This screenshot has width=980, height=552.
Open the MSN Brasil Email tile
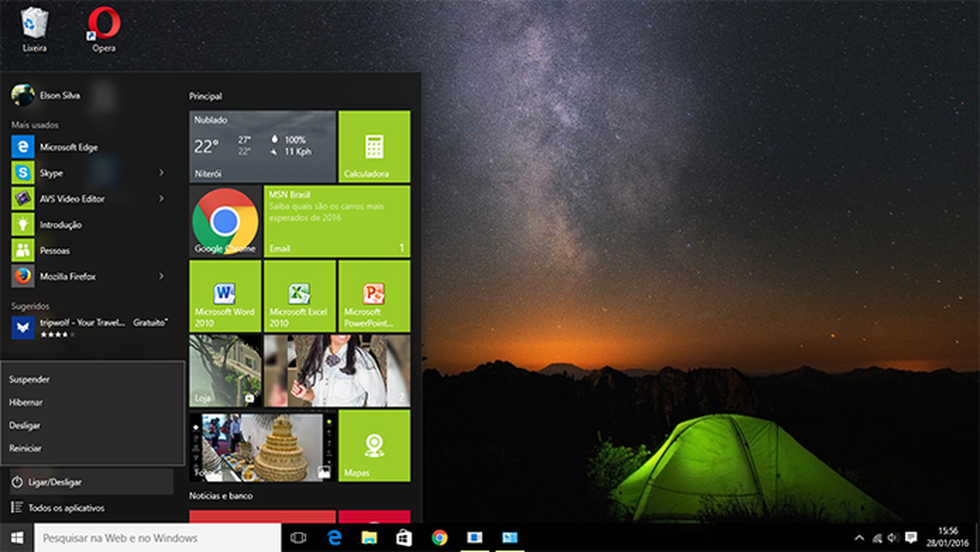click(337, 221)
